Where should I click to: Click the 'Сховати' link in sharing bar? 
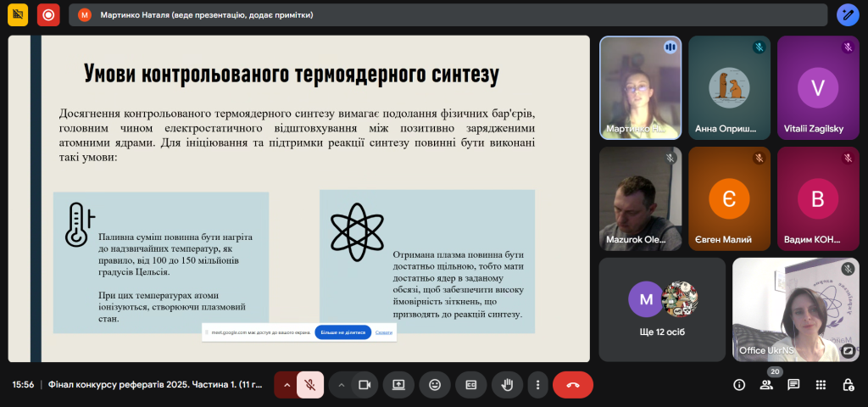coord(384,332)
